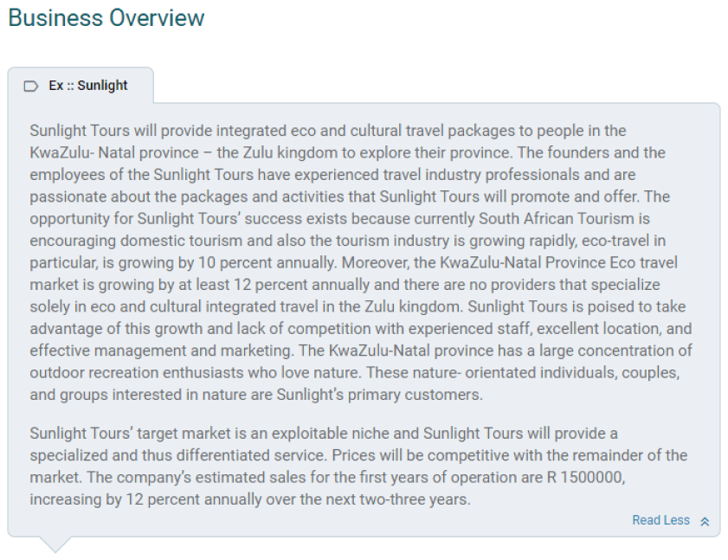Click the line mentioning '10 percent annually'
The image size is (728, 560).
354,262
